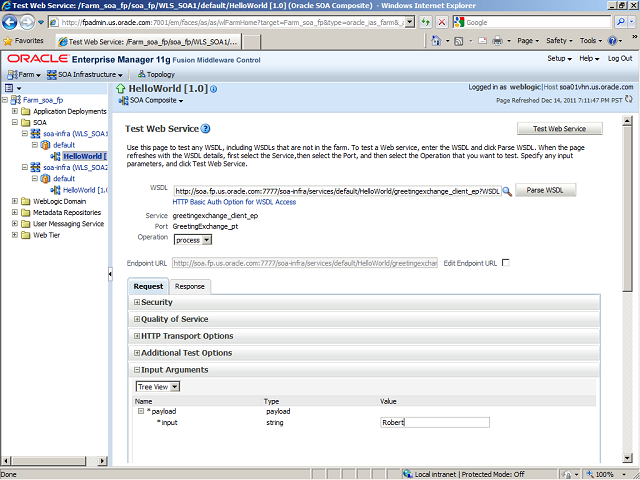Click the input value field containing Robert

[x=434, y=422]
